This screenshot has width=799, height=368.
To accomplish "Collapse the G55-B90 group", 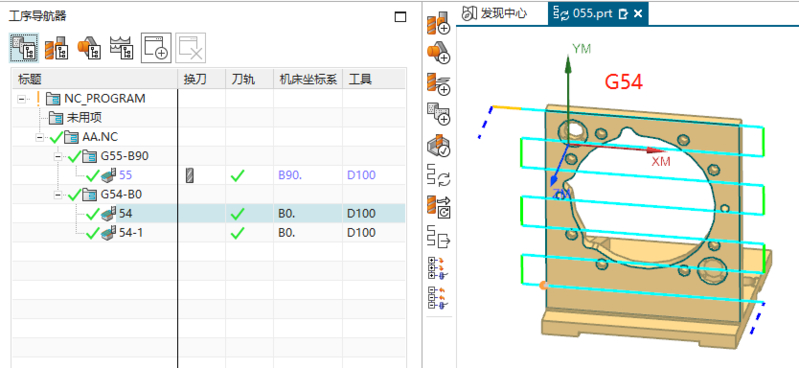I will point(58,156).
